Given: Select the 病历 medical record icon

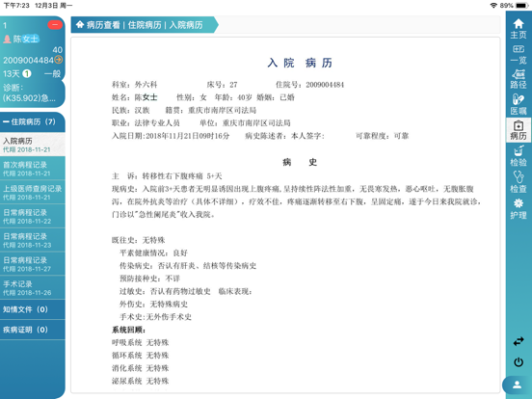Looking at the screenshot, I should coord(519,130).
